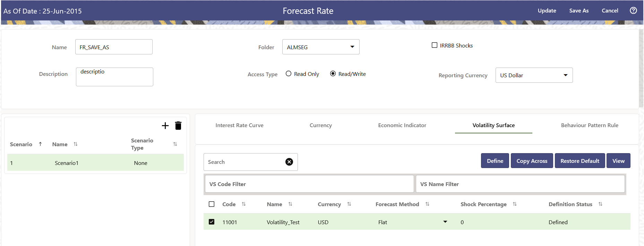This screenshot has height=246, width=644.
Task: Delete scenario using trash icon
Action: pos(178,125)
